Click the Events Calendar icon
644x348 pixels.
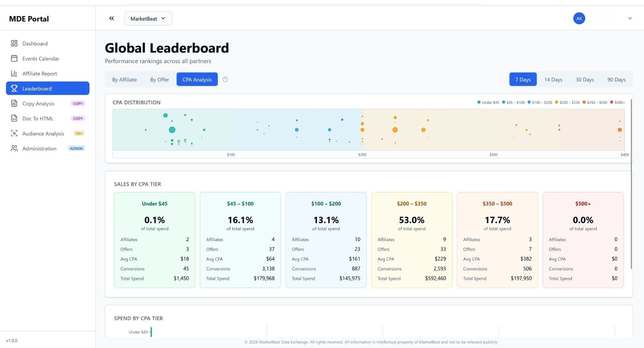(14, 58)
